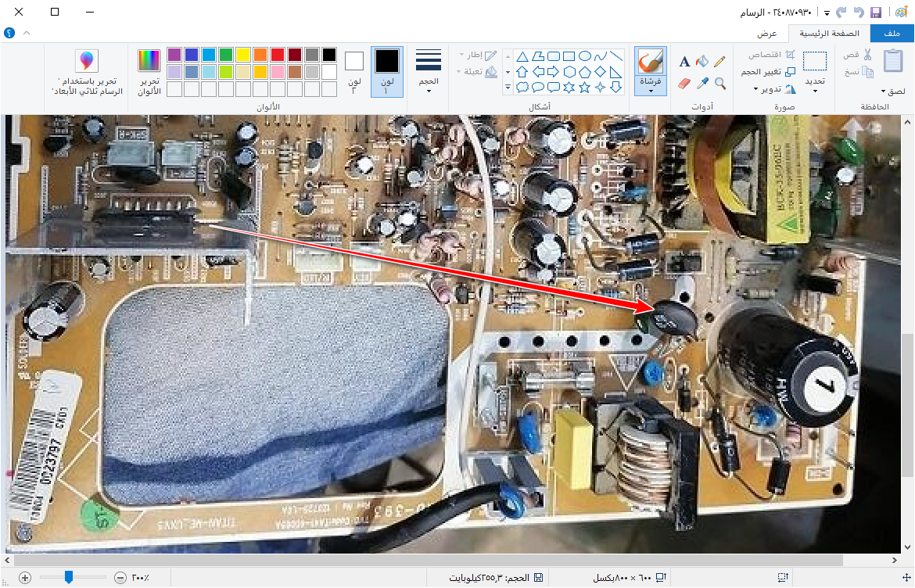Adjust the zoom slider in the status bar
Image resolution: width=915 pixels, height=588 pixels.
pos(68,578)
